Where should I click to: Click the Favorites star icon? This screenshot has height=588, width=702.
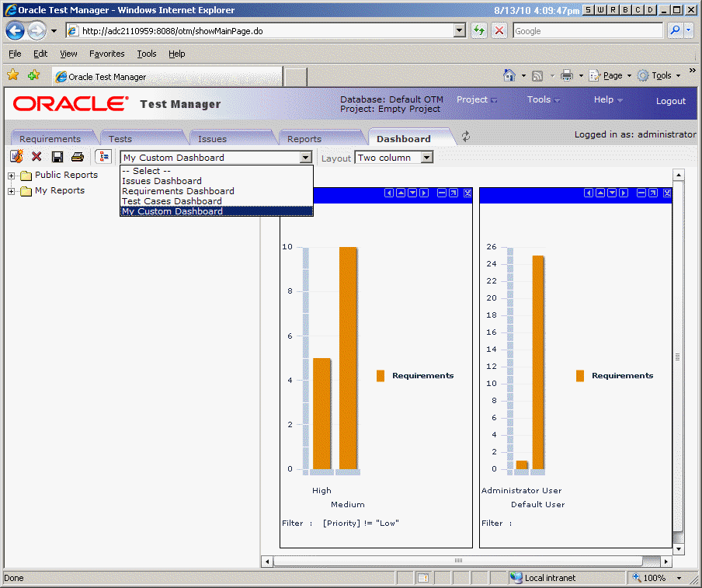pos(13,75)
